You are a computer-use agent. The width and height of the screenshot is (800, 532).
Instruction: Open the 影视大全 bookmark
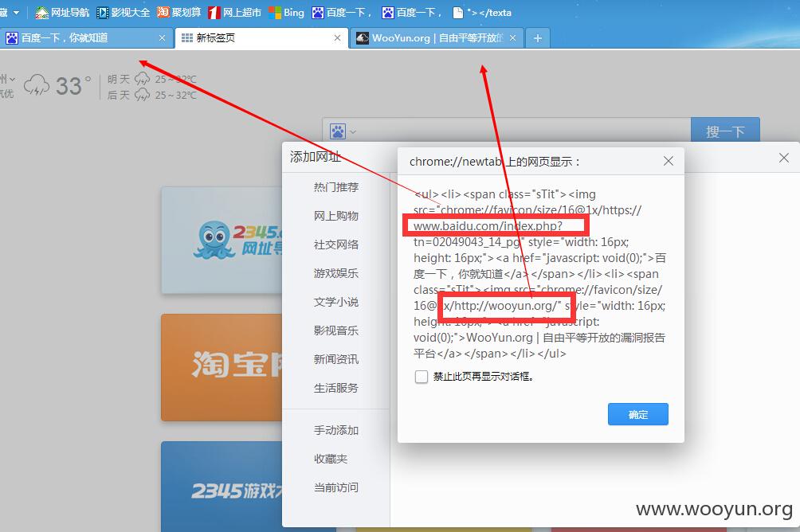pos(124,12)
